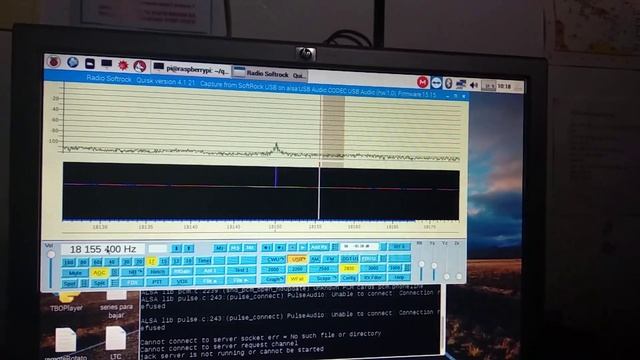Click the signal peak in the spectrum graph
Screen dimensions: 640x360
276,147
